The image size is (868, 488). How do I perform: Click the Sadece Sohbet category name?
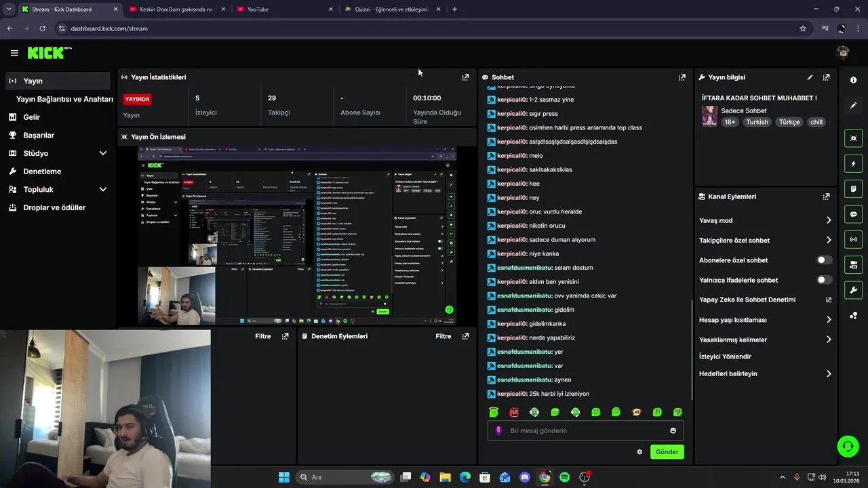point(744,110)
